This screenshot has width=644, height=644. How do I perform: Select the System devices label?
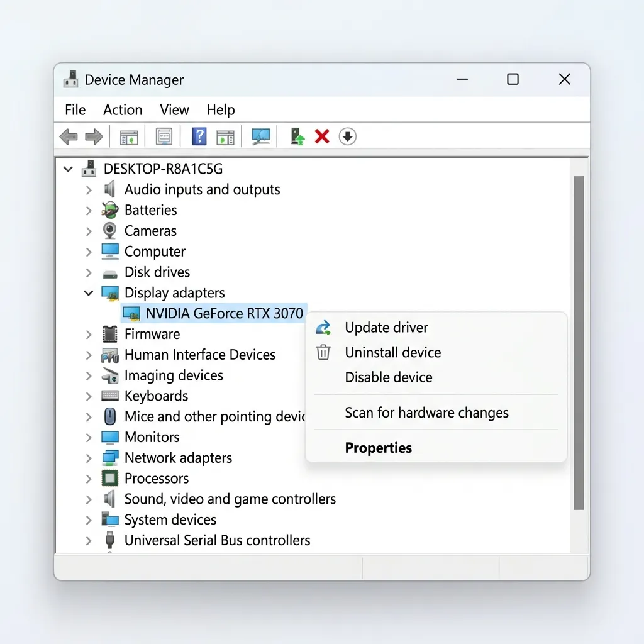click(x=170, y=519)
